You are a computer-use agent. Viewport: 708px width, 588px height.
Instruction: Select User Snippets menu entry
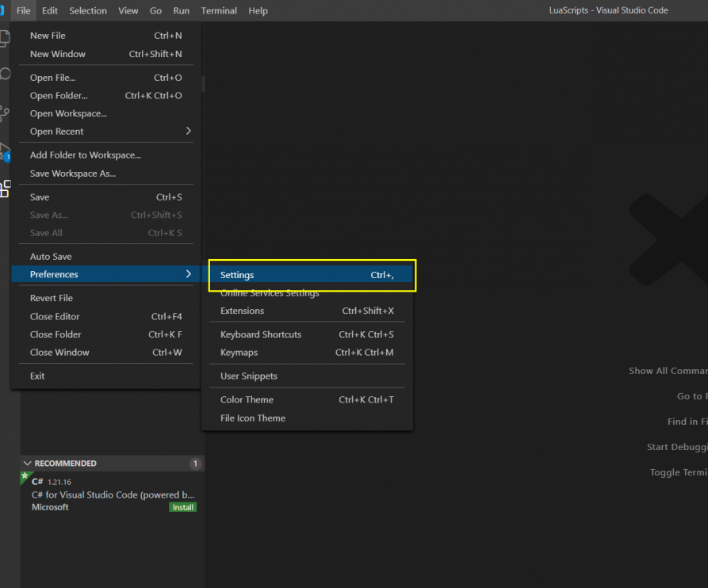(x=248, y=376)
